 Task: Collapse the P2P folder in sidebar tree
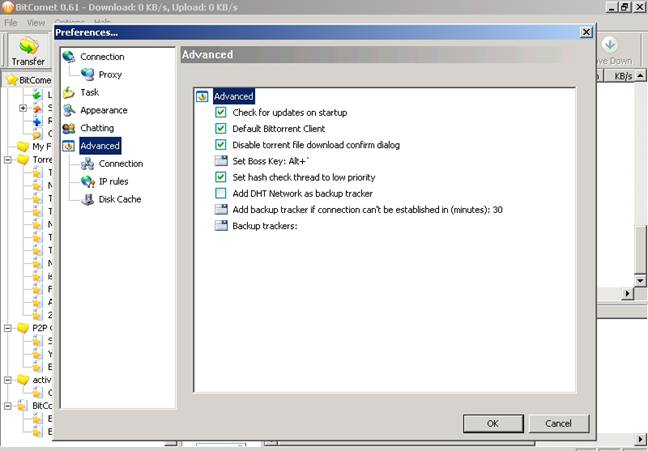[x=8, y=327]
